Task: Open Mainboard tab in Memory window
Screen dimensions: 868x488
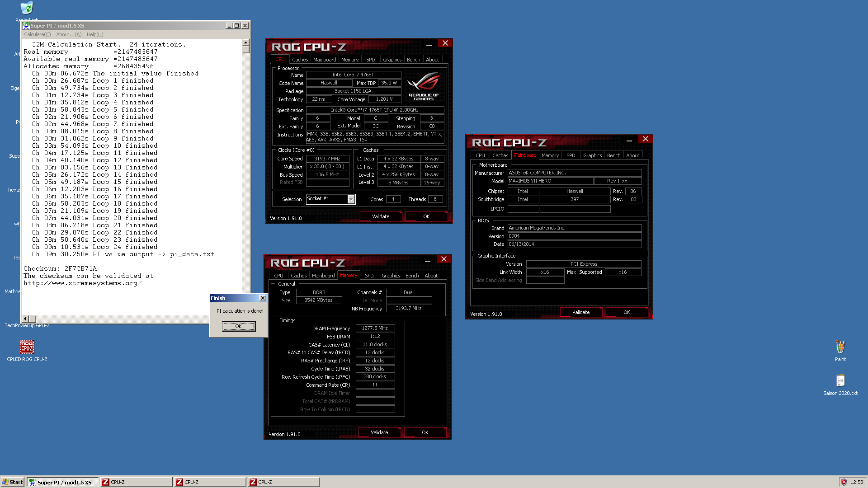Action: (x=323, y=276)
